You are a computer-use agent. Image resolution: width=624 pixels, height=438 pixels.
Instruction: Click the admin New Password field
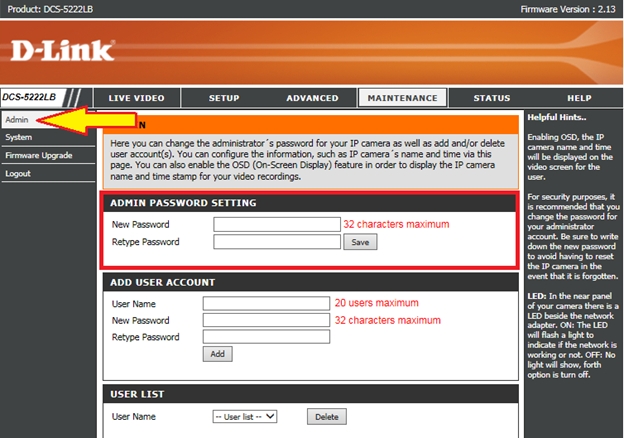276,225
